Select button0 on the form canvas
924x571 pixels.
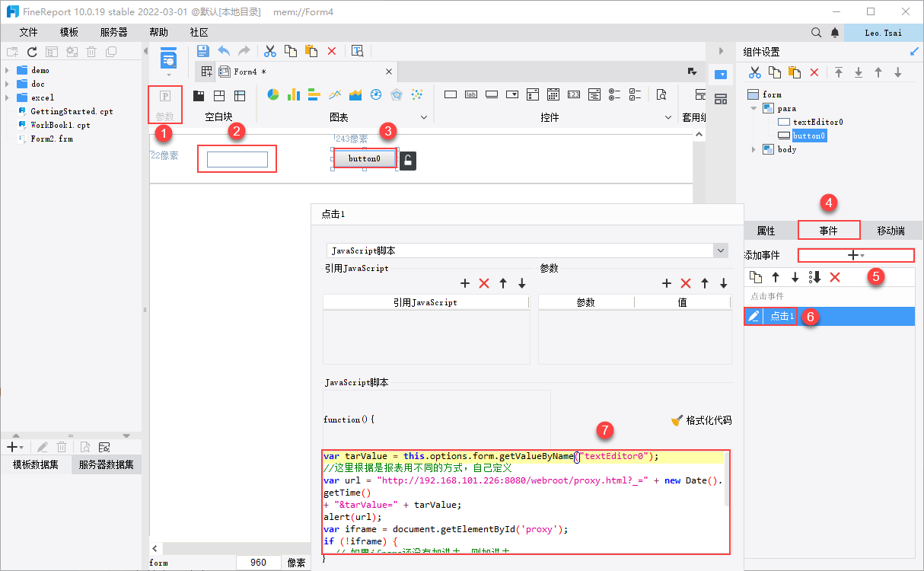[x=364, y=158]
